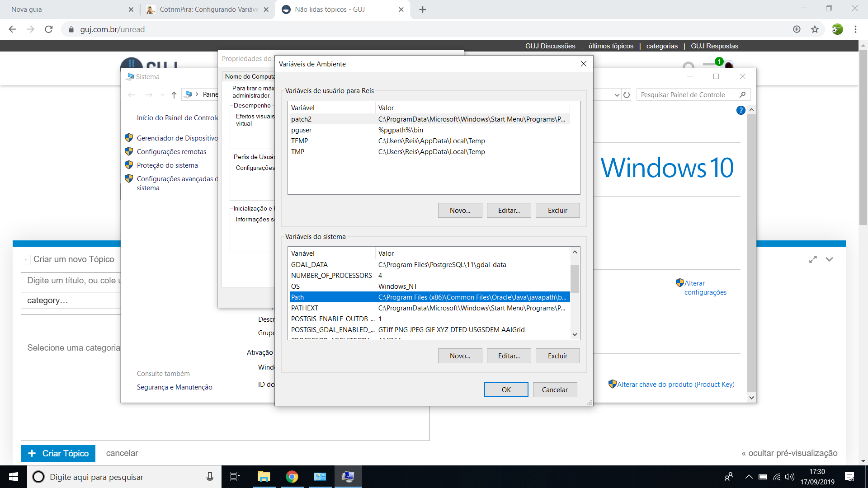This screenshot has width=868, height=488.
Task: Click Editar button under user variables
Action: (509, 211)
